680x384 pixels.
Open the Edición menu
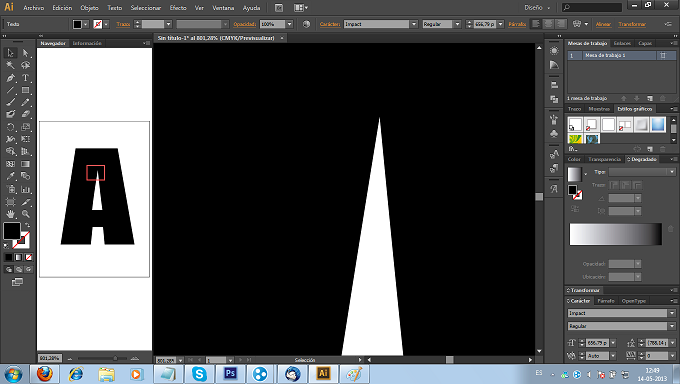pyautogui.click(x=62, y=8)
